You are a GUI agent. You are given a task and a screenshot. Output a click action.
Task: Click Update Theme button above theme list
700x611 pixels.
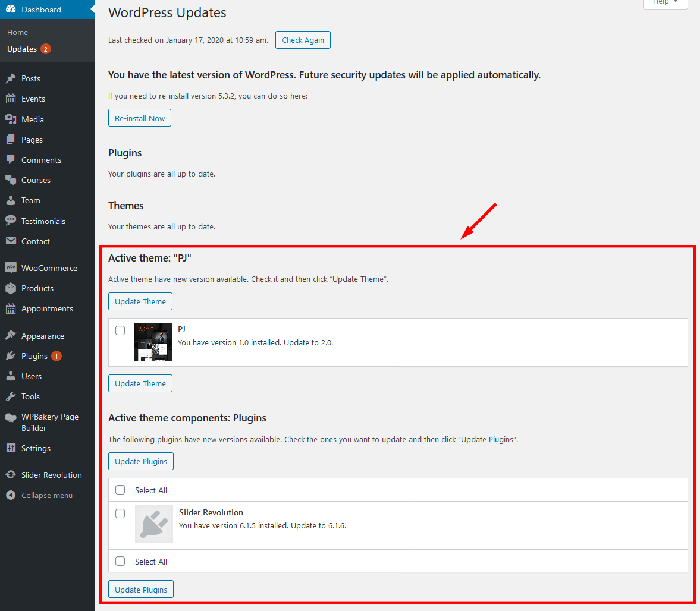(140, 301)
